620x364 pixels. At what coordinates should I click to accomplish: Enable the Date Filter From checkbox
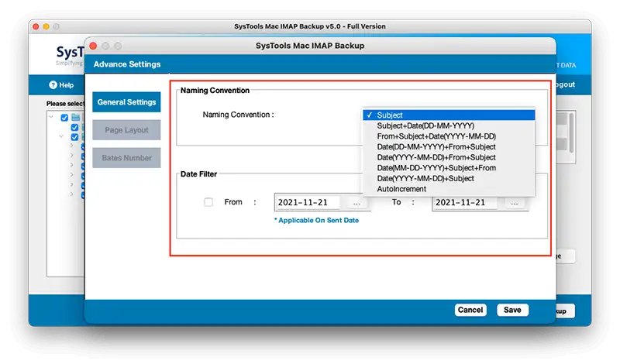(x=208, y=202)
